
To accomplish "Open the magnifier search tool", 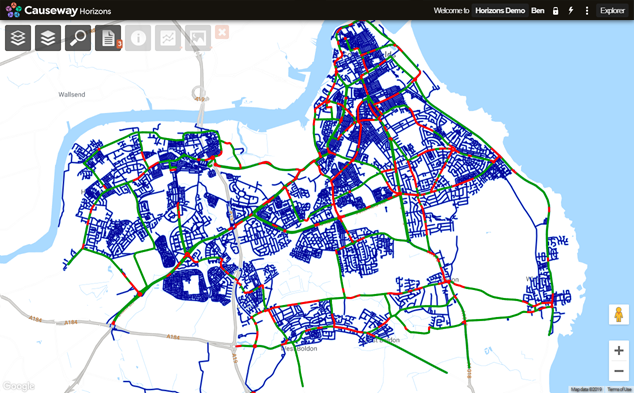I will pos(78,38).
